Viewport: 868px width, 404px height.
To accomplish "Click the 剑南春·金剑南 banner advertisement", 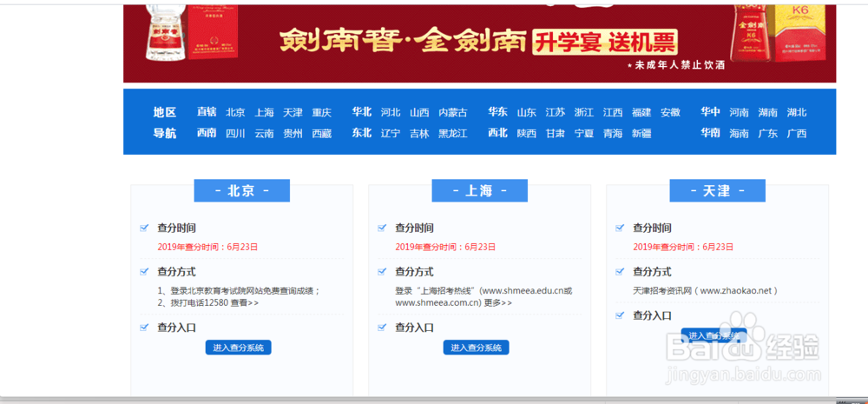I will [x=479, y=43].
